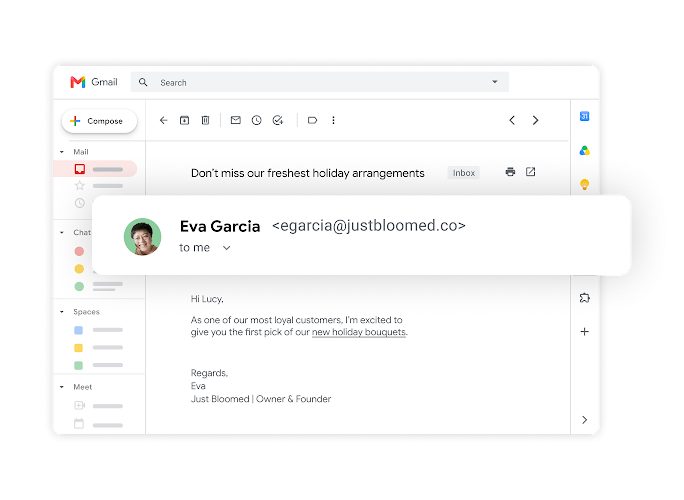This screenshot has width=684, height=500.
Task: Open More options three-dot menu
Action: (x=333, y=120)
